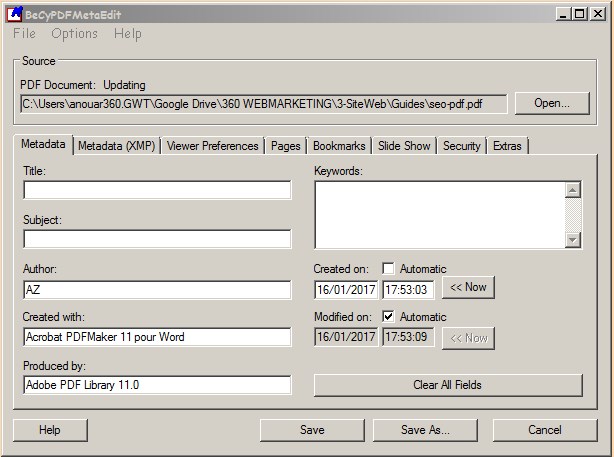Screen dimensions: 614x457
Task: Click the Open... button for PDF source
Action: [x=552, y=103]
